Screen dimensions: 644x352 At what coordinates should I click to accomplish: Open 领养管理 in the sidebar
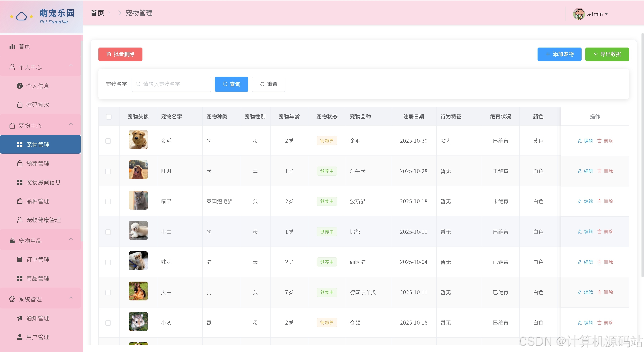click(40, 163)
